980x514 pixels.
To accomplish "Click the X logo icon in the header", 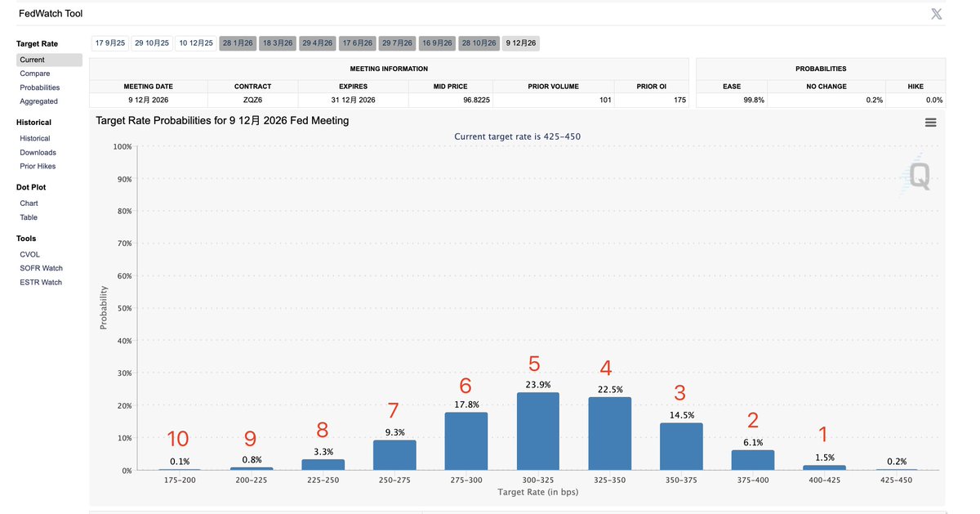I will [937, 14].
